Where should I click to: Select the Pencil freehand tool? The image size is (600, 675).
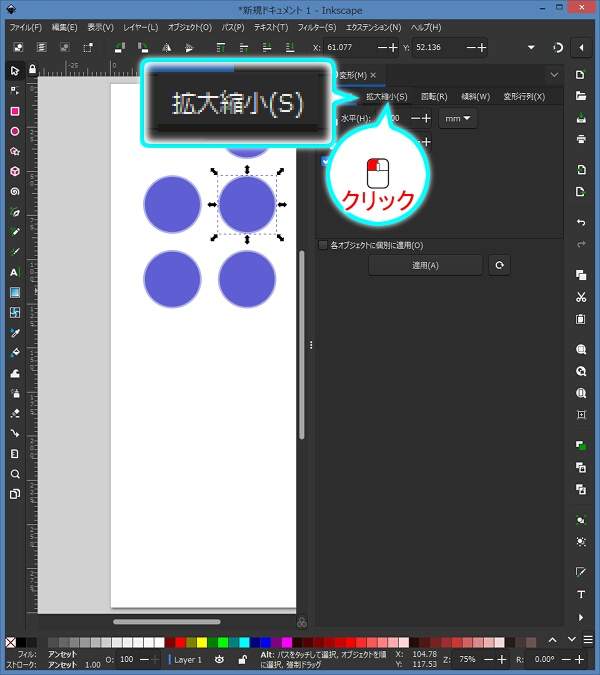point(15,232)
